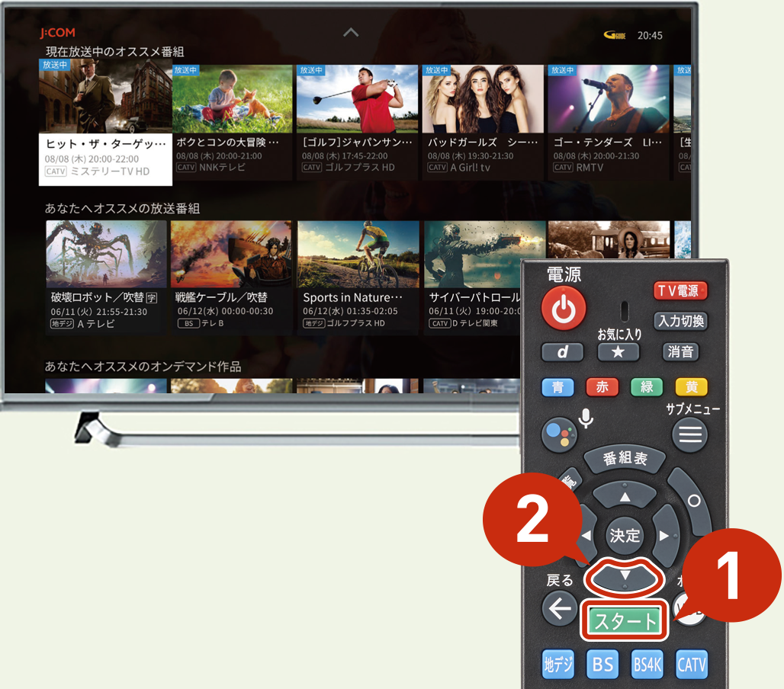Click the red power button on remote
The width and height of the screenshot is (784, 689).
564,308
